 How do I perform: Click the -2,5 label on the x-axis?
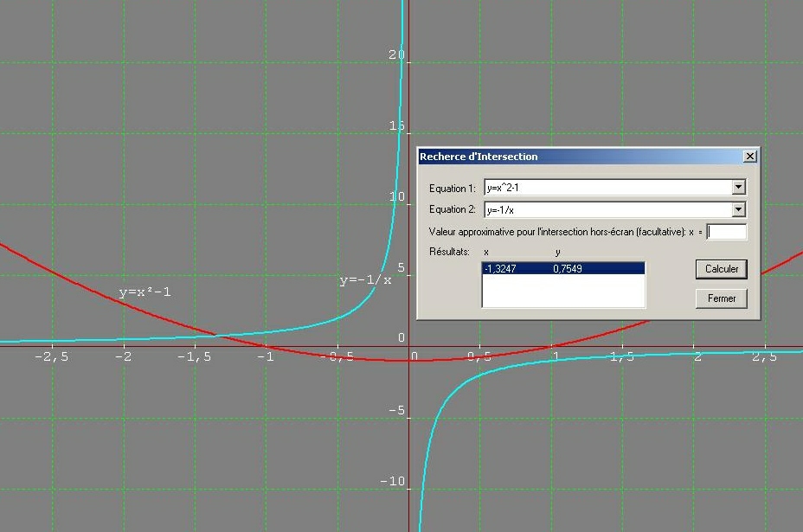[53, 356]
